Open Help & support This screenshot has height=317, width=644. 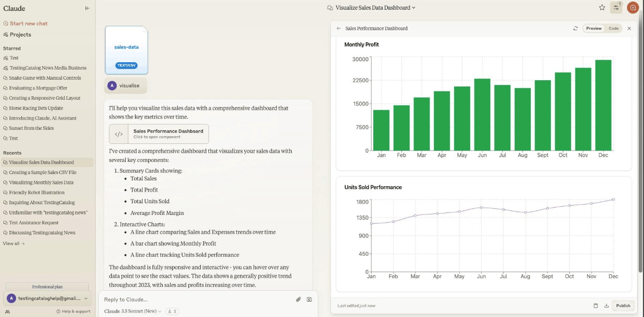coord(73,311)
